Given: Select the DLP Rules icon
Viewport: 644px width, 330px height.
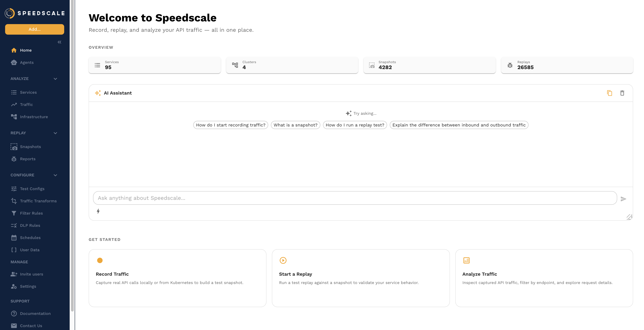Looking at the screenshot, I should [x=14, y=225].
